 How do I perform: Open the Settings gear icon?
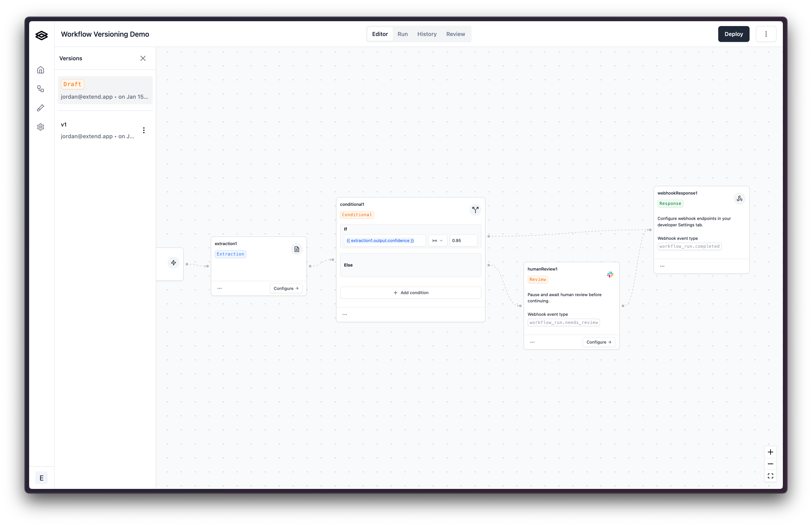[41, 127]
